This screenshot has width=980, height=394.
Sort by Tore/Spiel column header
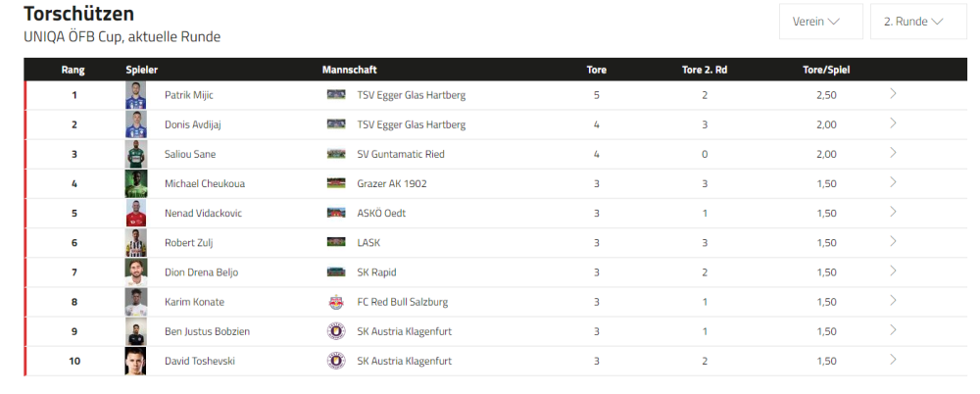826,70
